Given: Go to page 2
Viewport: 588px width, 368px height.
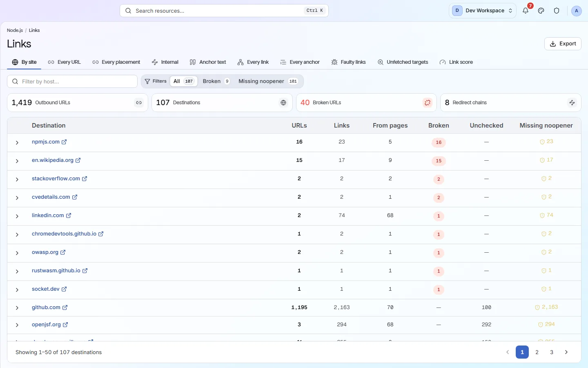Looking at the screenshot, I should coord(537,352).
